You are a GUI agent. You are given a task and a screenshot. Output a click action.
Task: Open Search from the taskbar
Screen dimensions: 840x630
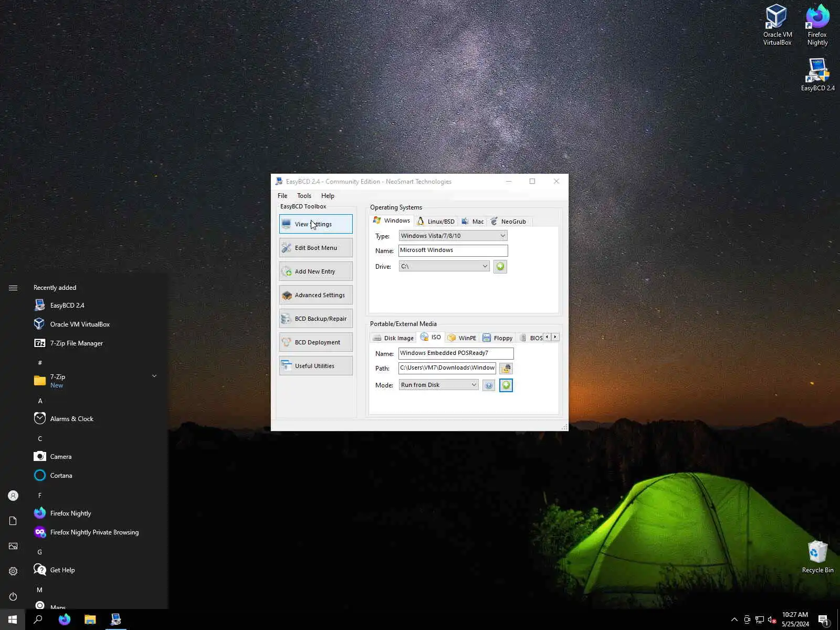click(x=38, y=619)
